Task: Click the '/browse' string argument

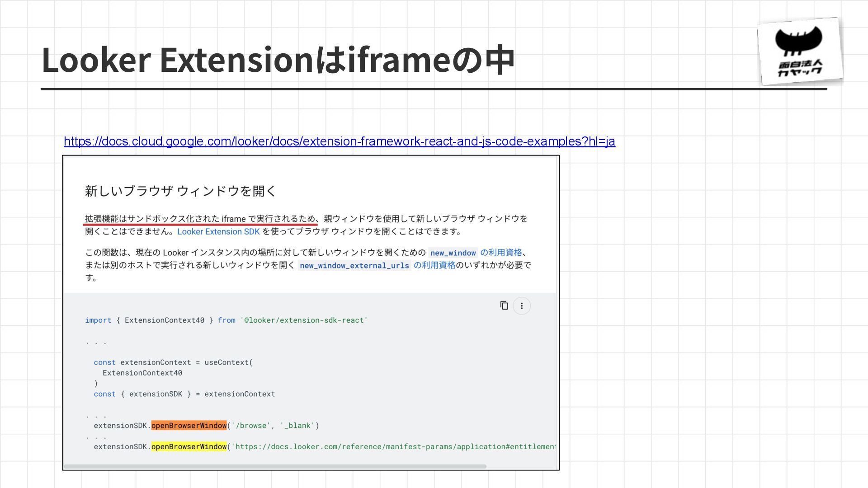Action: click(x=250, y=426)
